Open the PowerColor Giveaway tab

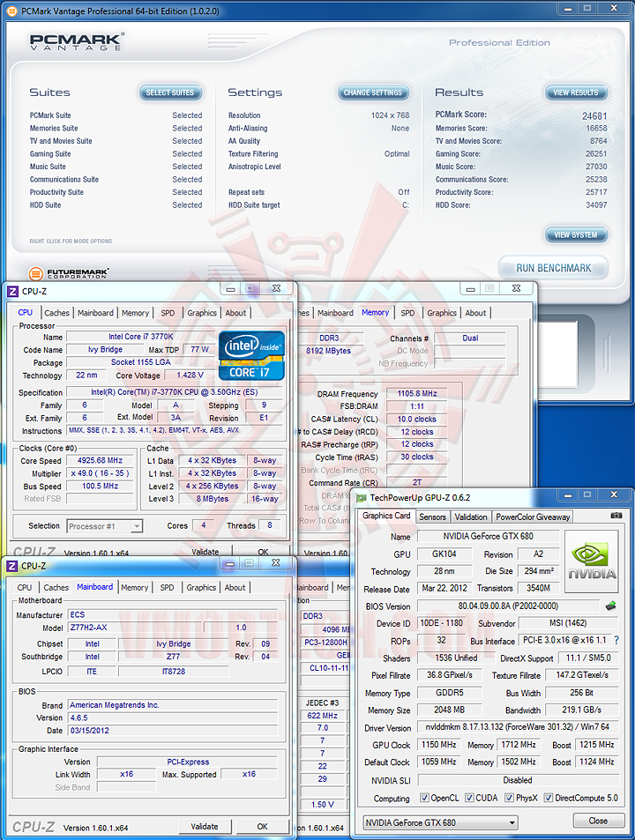533,517
